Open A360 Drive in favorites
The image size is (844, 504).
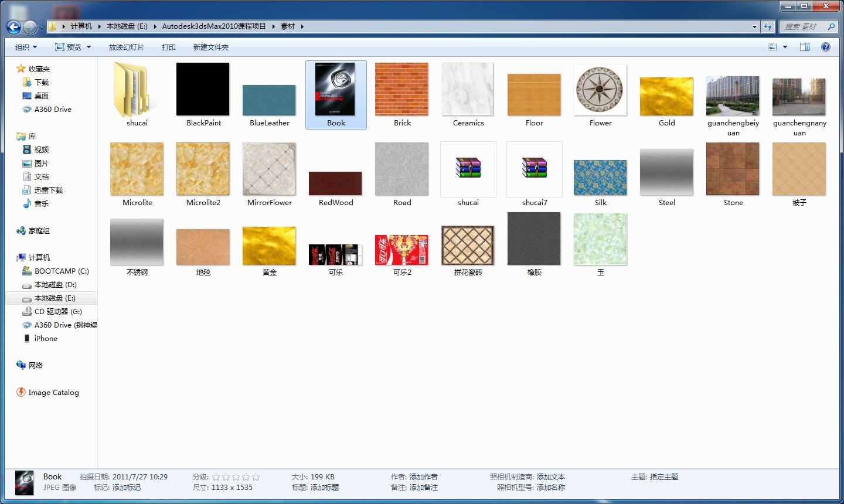tap(52, 110)
